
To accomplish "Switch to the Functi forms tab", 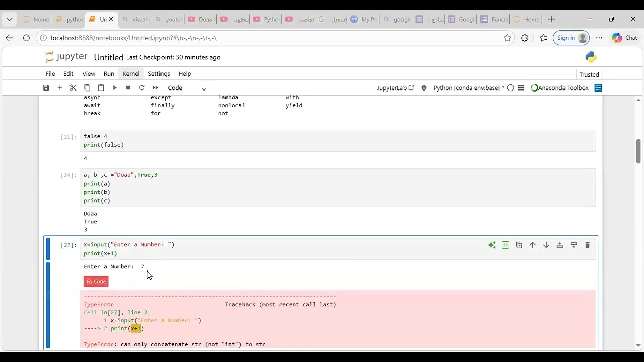I will pos(494,19).
